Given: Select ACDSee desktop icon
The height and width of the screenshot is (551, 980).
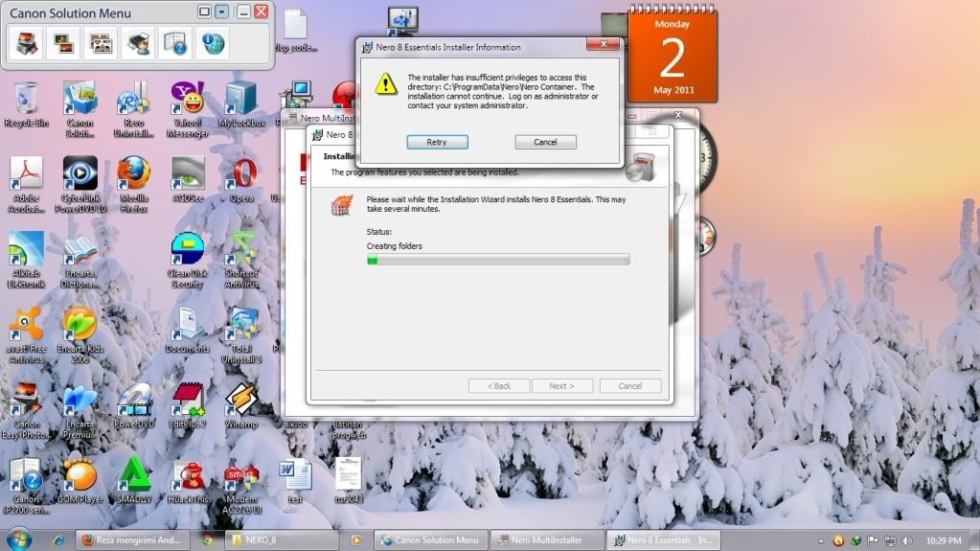Looking at the screenshot, I should (188, 180).
